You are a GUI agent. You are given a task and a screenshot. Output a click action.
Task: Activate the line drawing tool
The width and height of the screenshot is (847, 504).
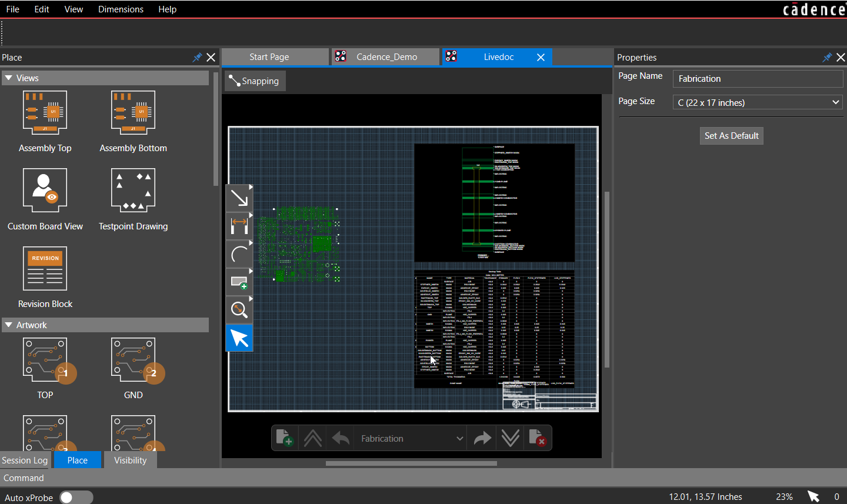[239, 199]
